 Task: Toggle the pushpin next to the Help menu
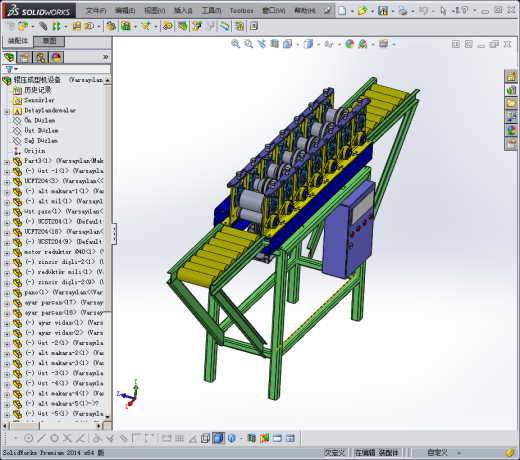click(x=327, y=11)
